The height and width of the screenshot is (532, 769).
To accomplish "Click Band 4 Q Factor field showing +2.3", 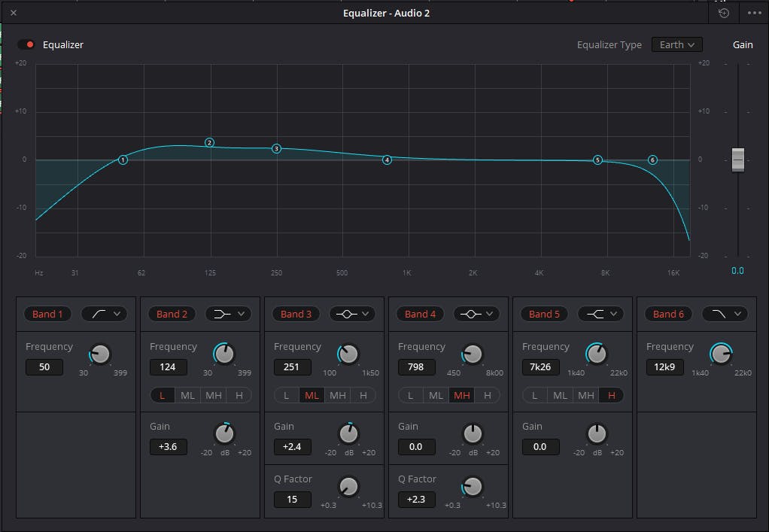I will (416, 499).
